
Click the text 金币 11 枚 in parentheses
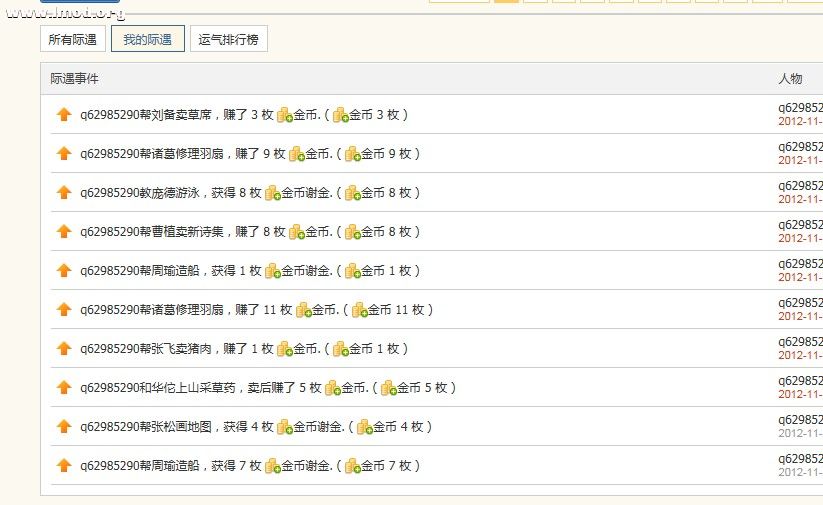point(396,310)
